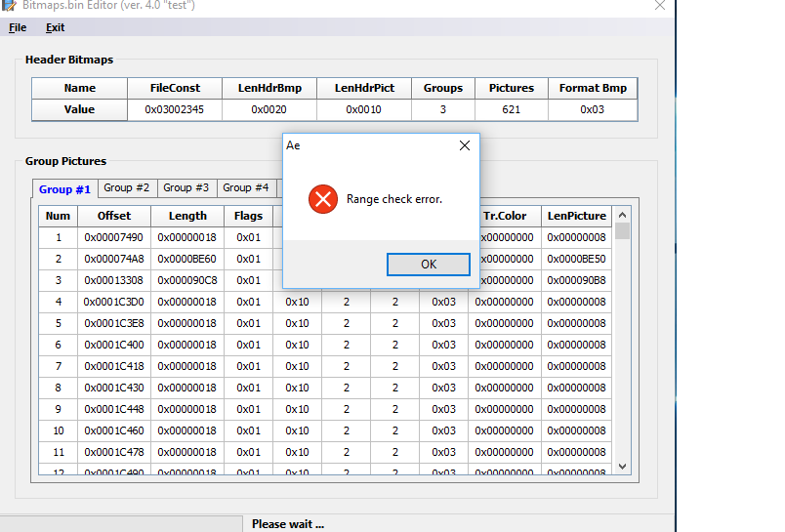This screenshot has height=532, width=785.
Task: Open the File menu
Action: pos(18,27)
